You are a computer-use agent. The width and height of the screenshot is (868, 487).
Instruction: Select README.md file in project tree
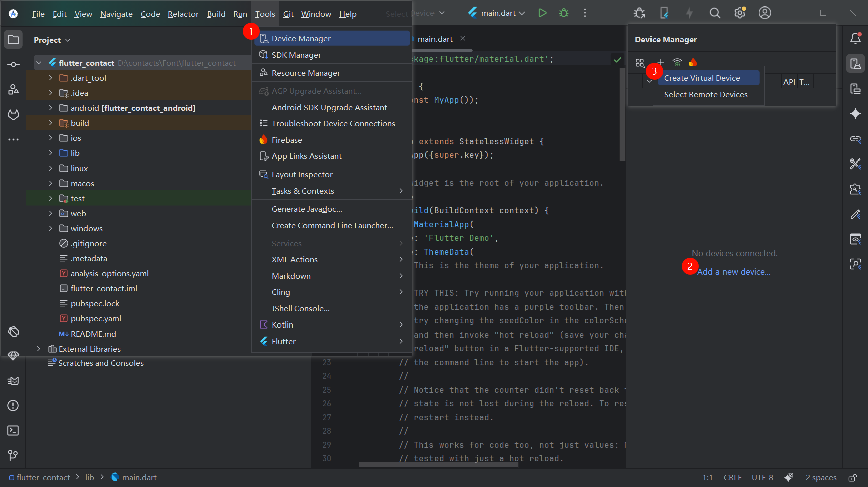coord(93,334)
